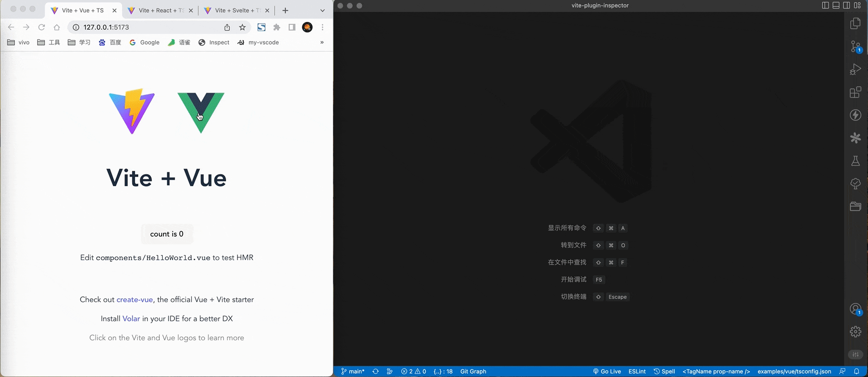Viewport: 868px width, 377px height.
Task: Click the feedback icon in status bar
Action: 842,371
